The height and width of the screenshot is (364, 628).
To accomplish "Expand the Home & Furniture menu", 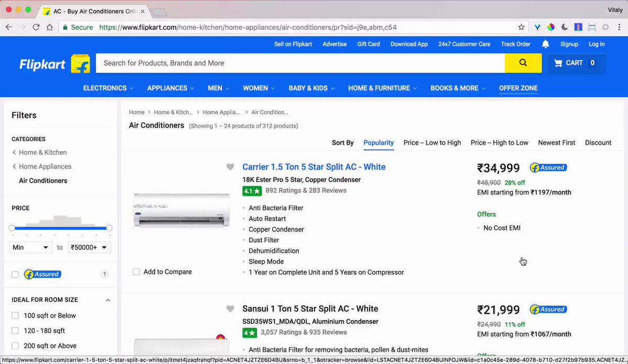I will (383, 88).
